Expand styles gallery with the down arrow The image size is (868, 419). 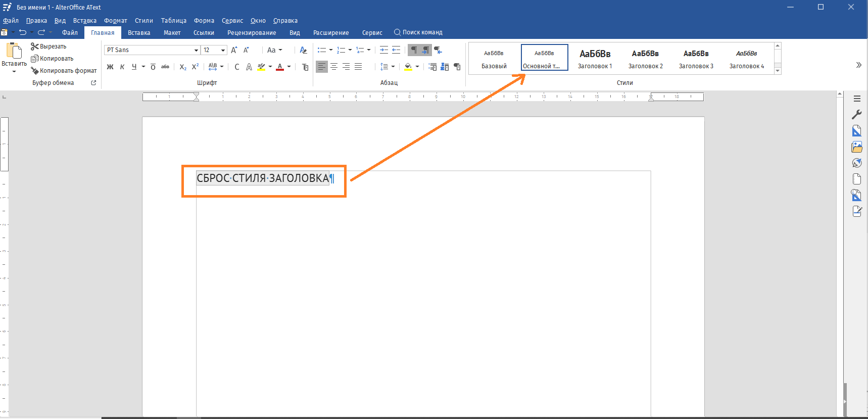pyautogui.click(x=778, y=71)
